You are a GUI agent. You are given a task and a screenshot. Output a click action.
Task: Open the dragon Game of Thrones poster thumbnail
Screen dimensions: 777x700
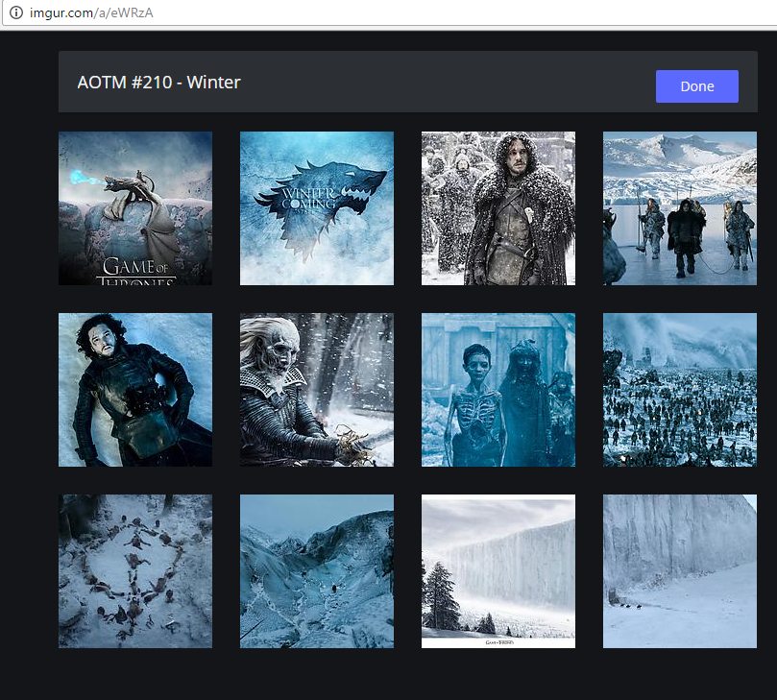(135, 208)
